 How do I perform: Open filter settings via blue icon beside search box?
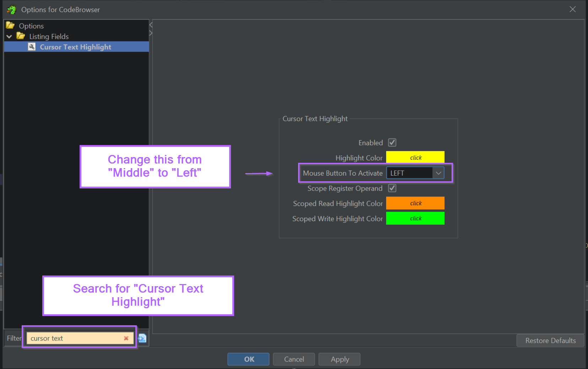tap(142, 338)
